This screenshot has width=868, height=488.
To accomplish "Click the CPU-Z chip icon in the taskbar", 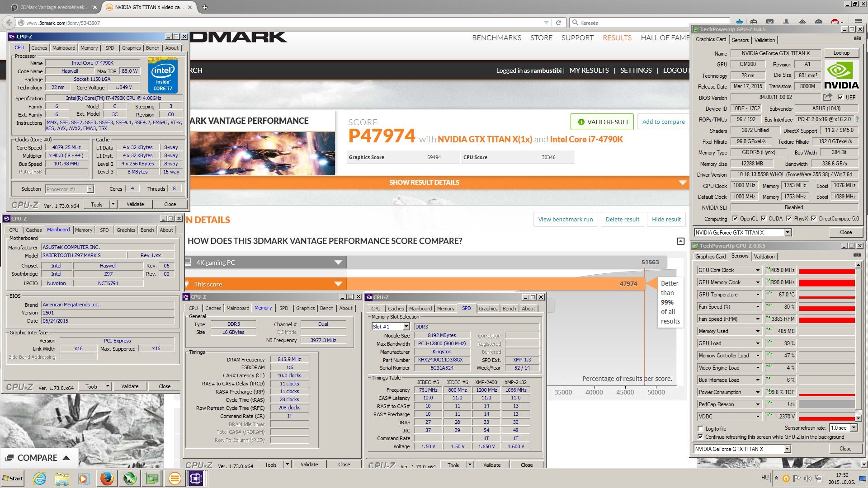I will pos(196,478).
